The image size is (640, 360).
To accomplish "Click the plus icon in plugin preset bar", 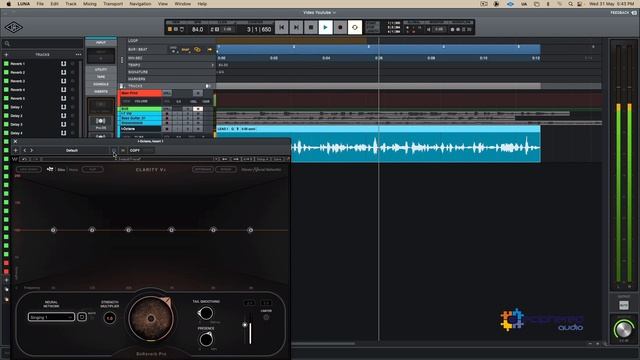I will [x=16, y=150].
